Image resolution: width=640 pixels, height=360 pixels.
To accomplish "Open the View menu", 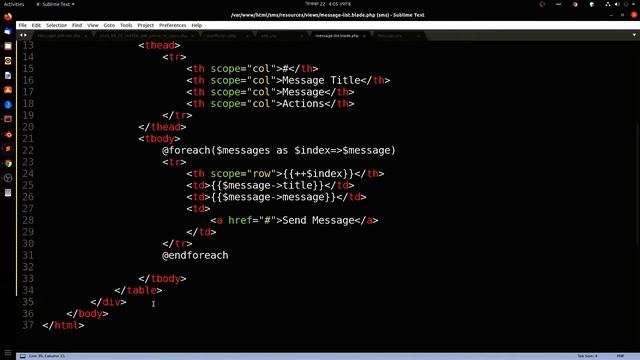I will [x=93, y=25].
